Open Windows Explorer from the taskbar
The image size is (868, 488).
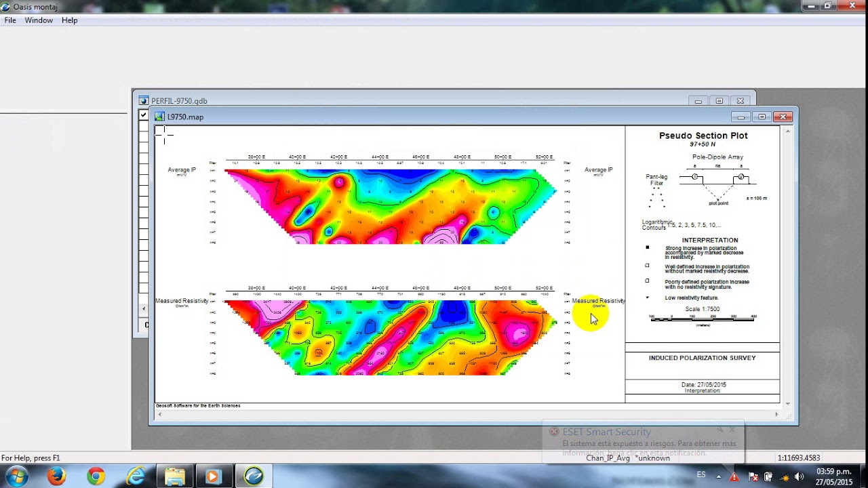(174, 476)
